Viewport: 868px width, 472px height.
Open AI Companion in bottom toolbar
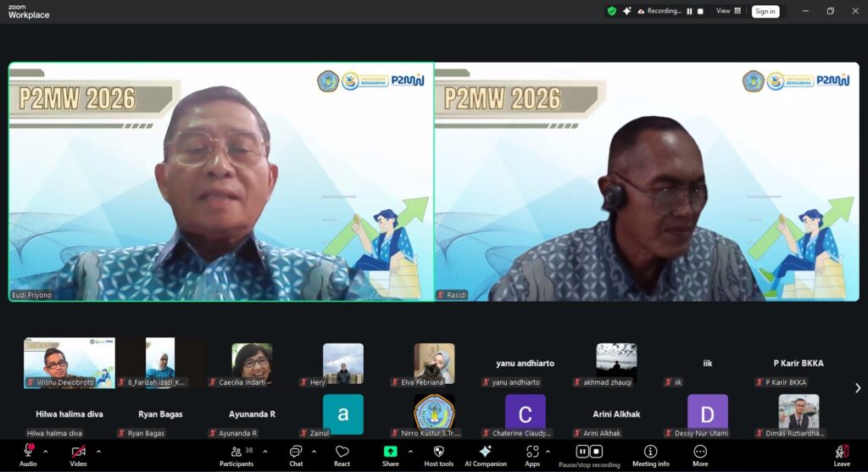pos(485,453)
